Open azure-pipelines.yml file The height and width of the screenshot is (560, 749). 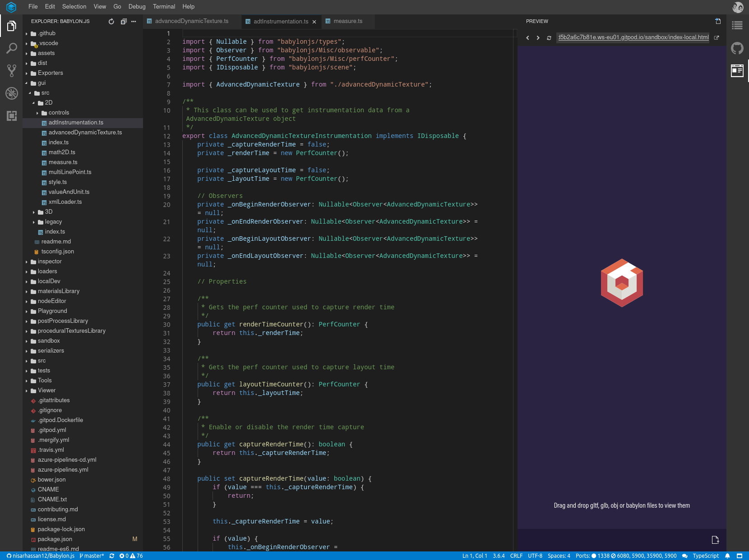(83, 470)
